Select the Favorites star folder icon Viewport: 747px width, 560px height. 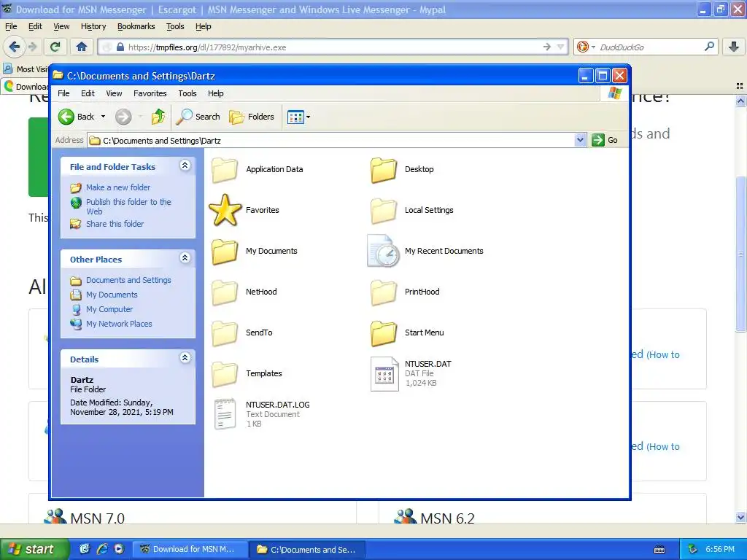(225, 210)
